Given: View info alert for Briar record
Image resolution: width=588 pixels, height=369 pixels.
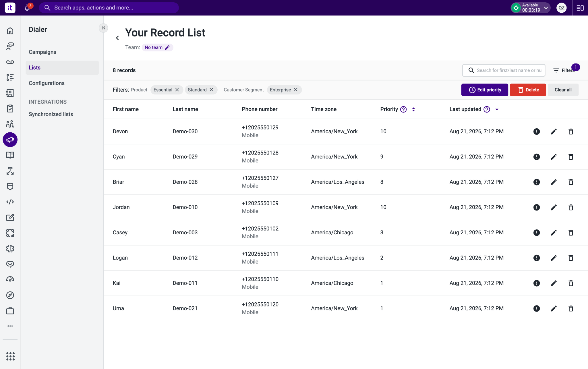Looking at the screenshot, I should click(x=537, y=182).
